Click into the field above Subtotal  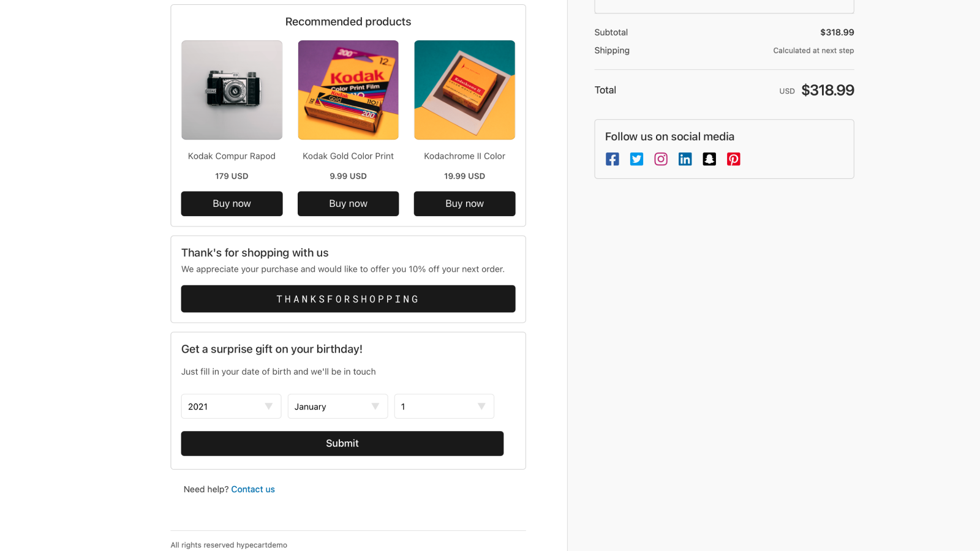tap(723, 5)
